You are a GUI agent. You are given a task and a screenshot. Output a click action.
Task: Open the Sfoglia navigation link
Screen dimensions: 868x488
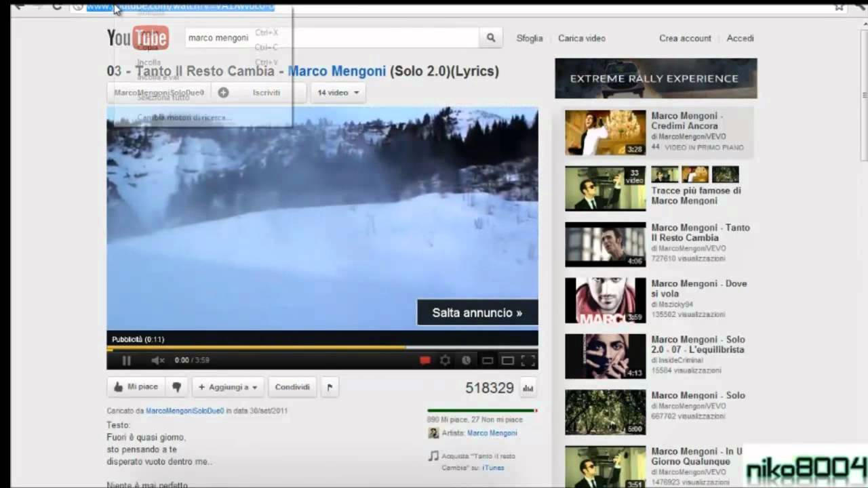[x=530, y=38]
